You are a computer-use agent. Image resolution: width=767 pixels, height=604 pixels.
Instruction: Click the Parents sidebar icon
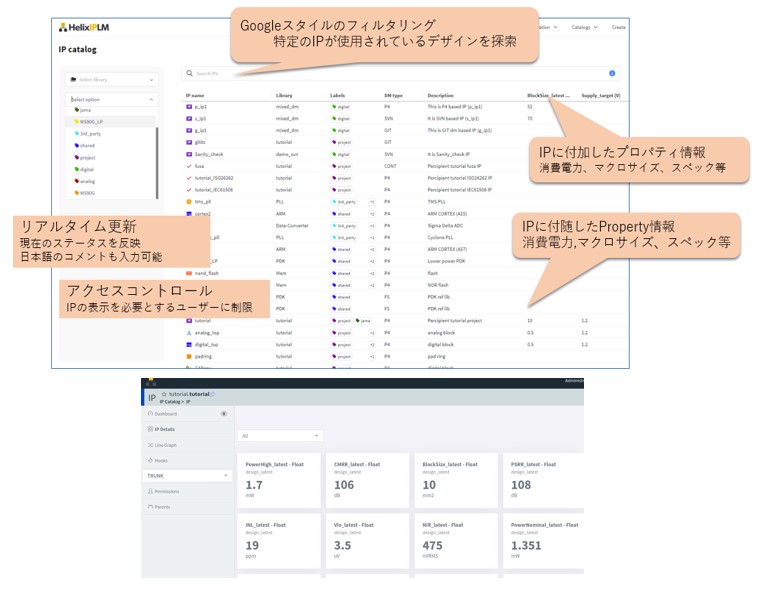150,507
